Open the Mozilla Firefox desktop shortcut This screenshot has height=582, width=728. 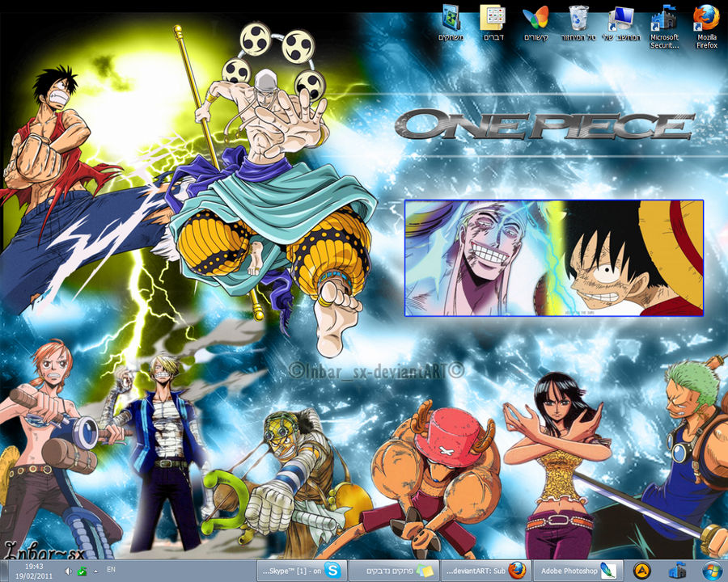point(707,26)
